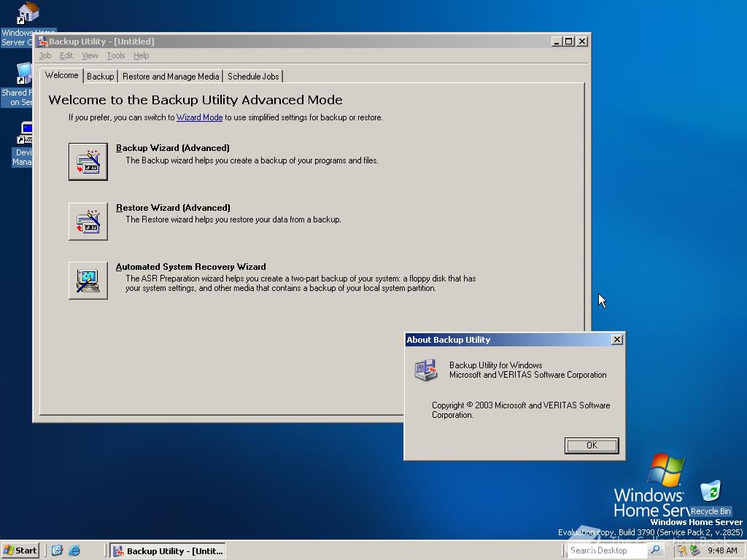747x560 pixels.
Task: Open the Help menu
Action: pos(141,55)
